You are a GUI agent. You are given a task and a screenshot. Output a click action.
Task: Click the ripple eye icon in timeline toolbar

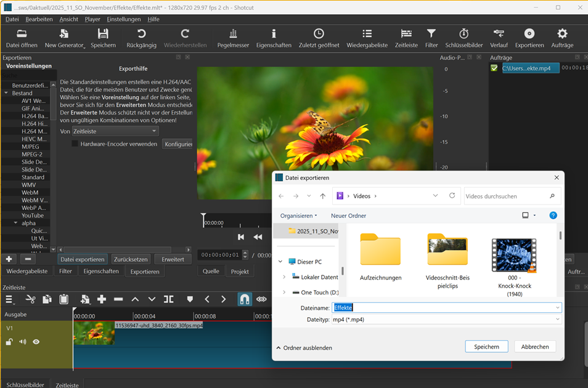pos(261,299)
